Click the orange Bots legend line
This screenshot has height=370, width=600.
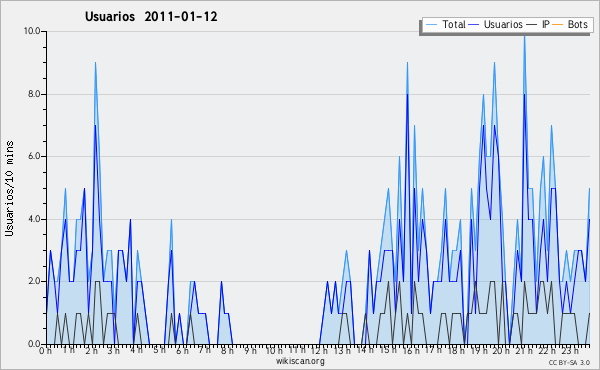click(x=558, y=25)
